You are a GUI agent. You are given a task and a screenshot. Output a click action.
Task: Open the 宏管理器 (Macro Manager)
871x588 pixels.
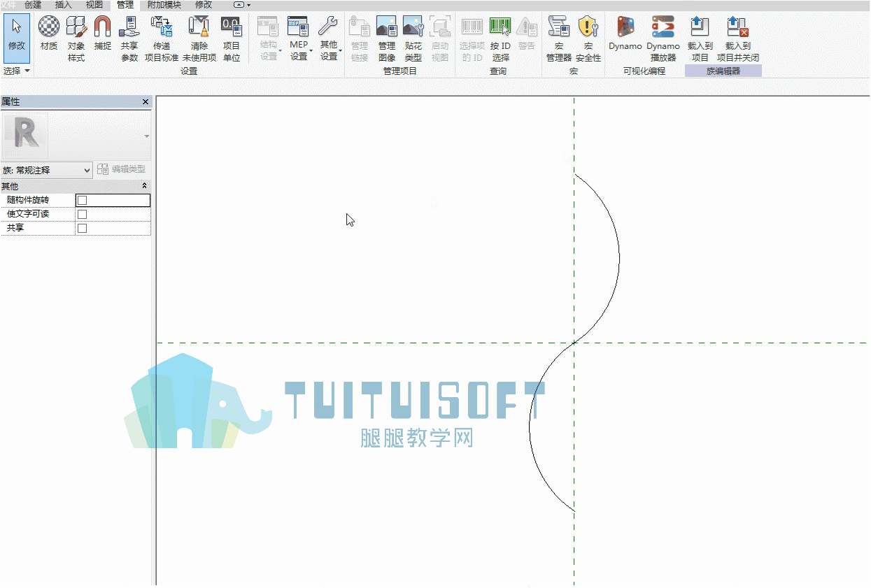pos(559,38)
